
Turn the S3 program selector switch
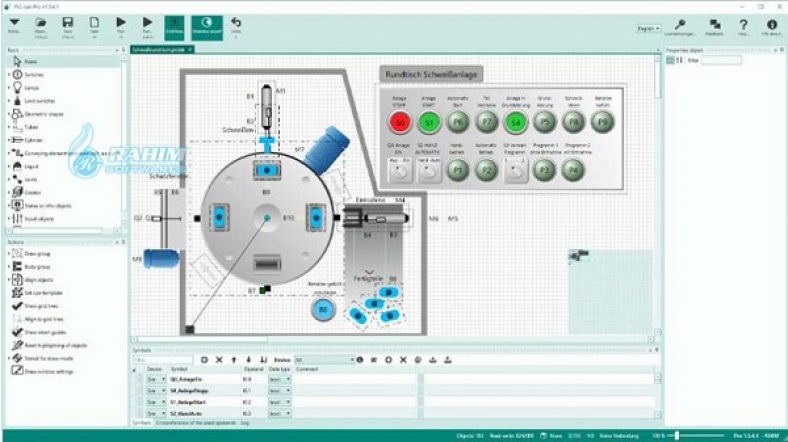tap(516, 170)
